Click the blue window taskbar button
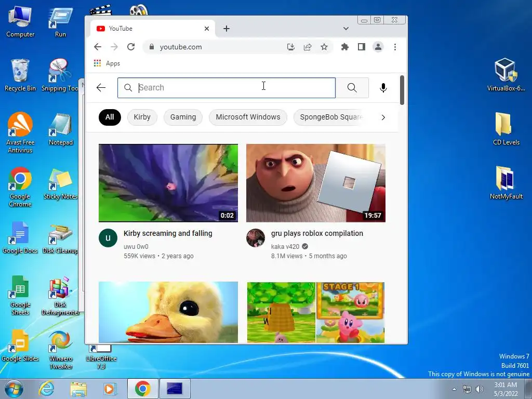Viewport: 532px width, 399px height. tap(175, 389)
